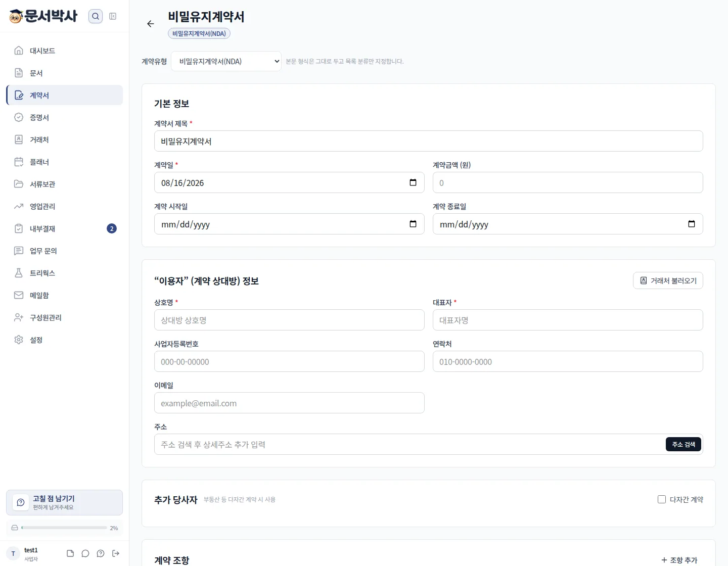Click the 비밀유지계약서(NDA) tag under the title

tap(199, 33)
